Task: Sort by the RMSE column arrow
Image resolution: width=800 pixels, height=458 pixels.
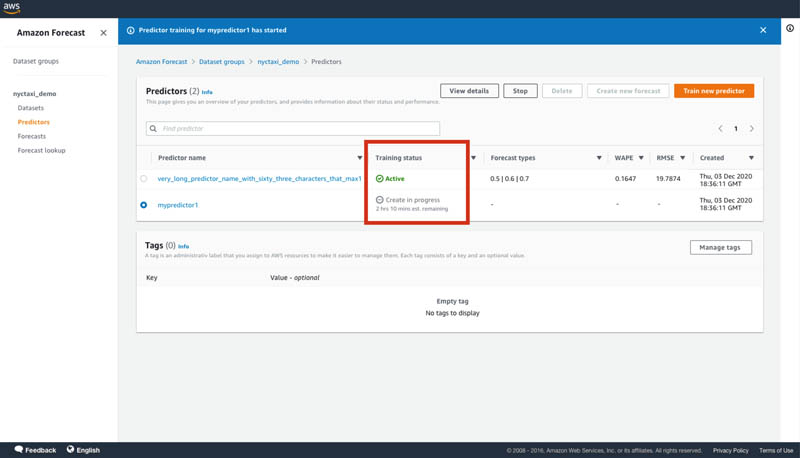Action: [x=682, y=158]
